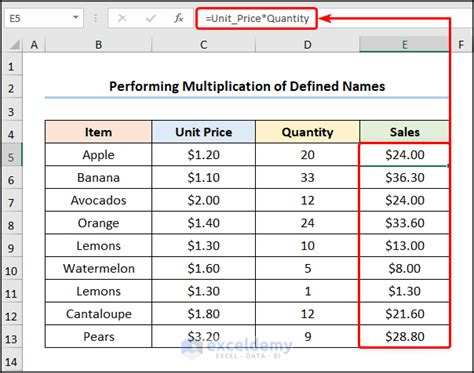Click the Enter checkmark formula bar icon
Image resolution: width=474 pixels, height=373 pixels.
(151, 18)
